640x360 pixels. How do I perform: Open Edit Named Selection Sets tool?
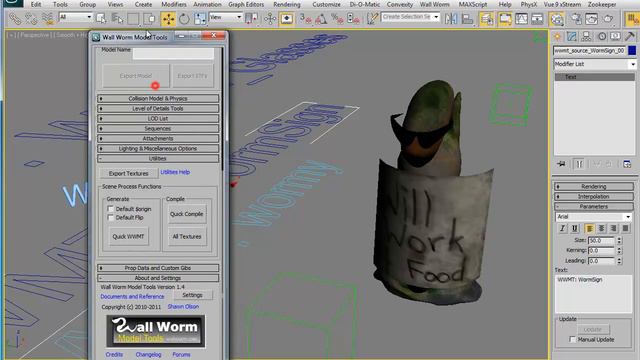[x=372, y=19]
